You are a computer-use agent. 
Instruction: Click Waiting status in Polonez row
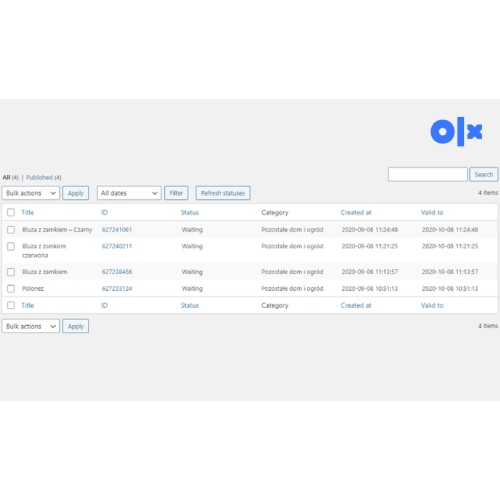[x=192, y=289]
